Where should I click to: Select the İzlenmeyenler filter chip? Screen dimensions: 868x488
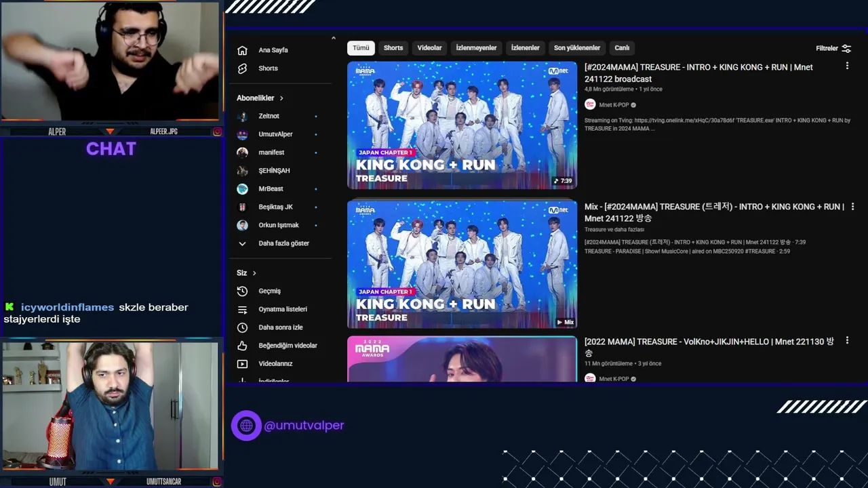(x=476, y=48)
